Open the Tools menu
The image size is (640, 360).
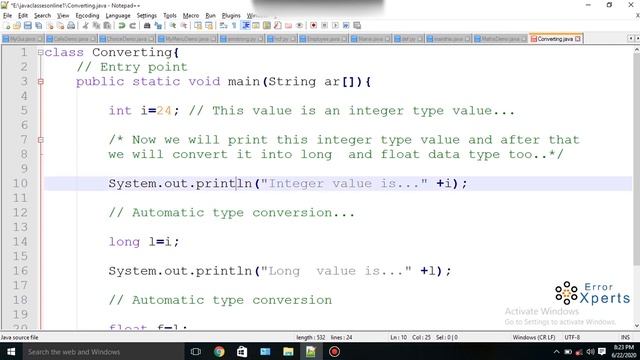pyautogui.click(x=170, y=16)
